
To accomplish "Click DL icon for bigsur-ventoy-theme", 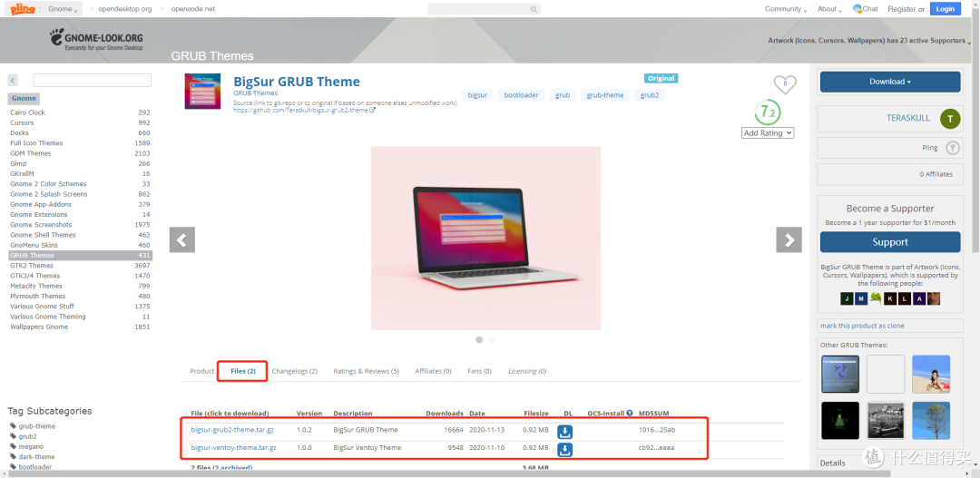I will point(564,448).
